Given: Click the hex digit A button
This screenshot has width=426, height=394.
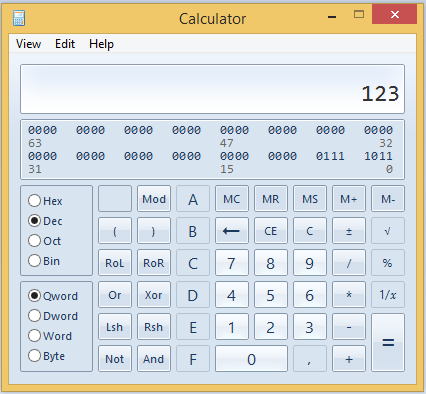Looking at the screenshot, I should click(193, 199).
